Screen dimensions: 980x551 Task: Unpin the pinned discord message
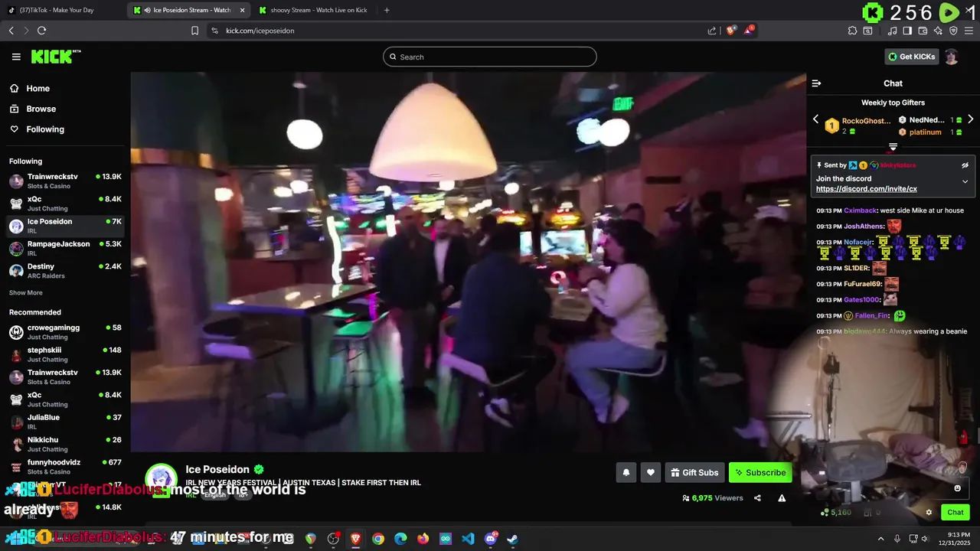coord(965,165)
